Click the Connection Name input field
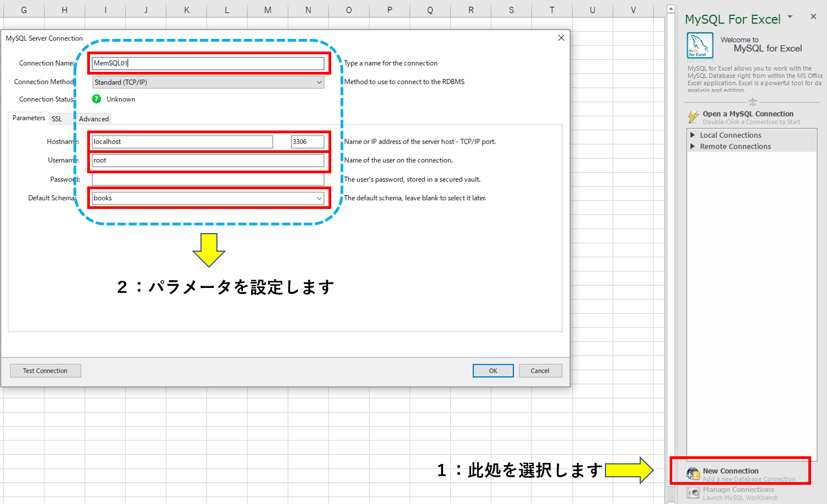Viewport: 827px width, 504px height. pyautogui.click(x=208, y=63)
